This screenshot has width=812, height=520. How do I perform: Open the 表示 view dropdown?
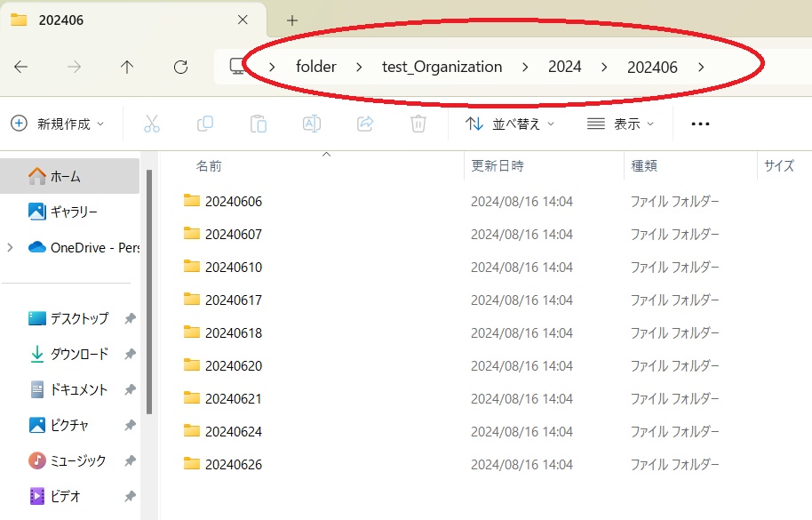click(x=622, y=124)
